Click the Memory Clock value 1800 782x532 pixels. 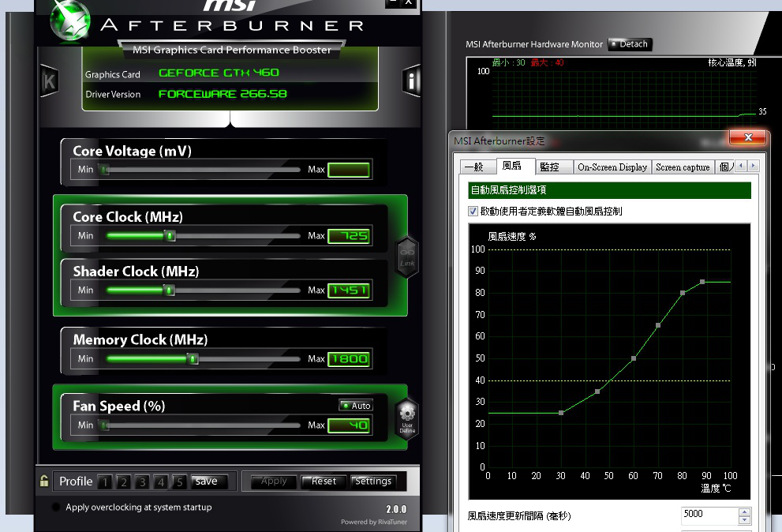(349, 359)
